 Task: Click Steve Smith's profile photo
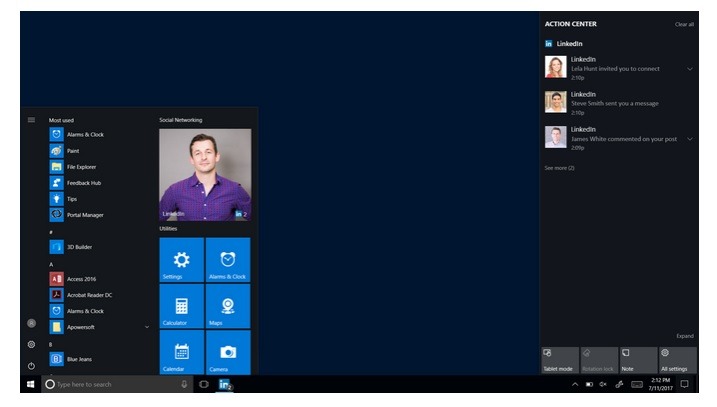click(556, 102)
